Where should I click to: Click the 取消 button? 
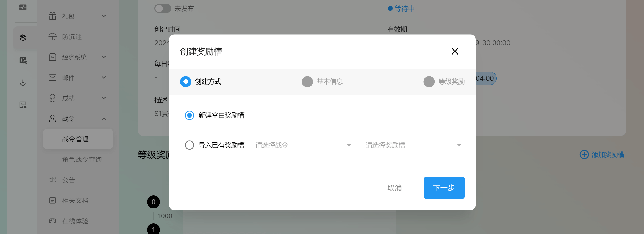pos(394,188)
